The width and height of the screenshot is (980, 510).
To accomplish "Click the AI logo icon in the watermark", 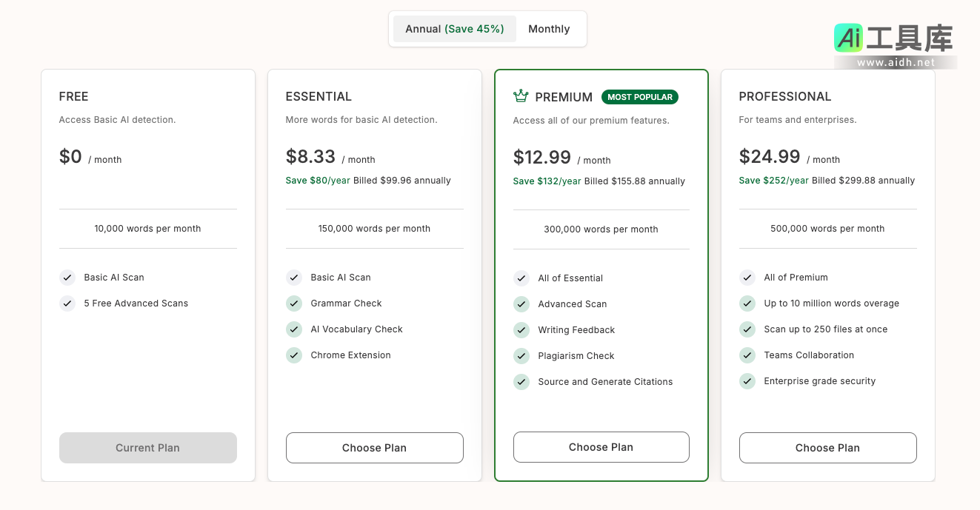I will point(848,38).
